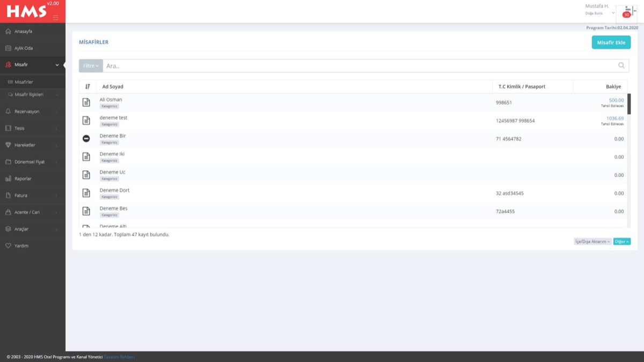
Task: Expand the Hareketler sidebar menu
Action: (x=33, y=145)
